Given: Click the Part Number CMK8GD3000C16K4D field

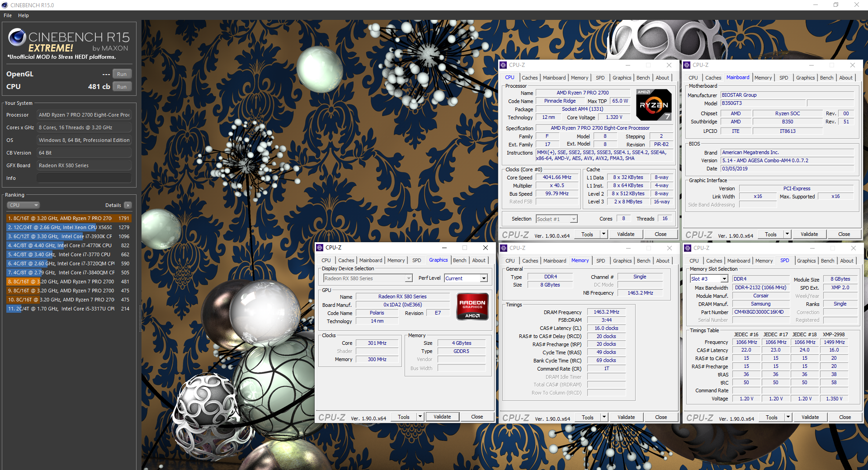Looking at the screenshot, I should pyautogui.click(x=761, y=312).
